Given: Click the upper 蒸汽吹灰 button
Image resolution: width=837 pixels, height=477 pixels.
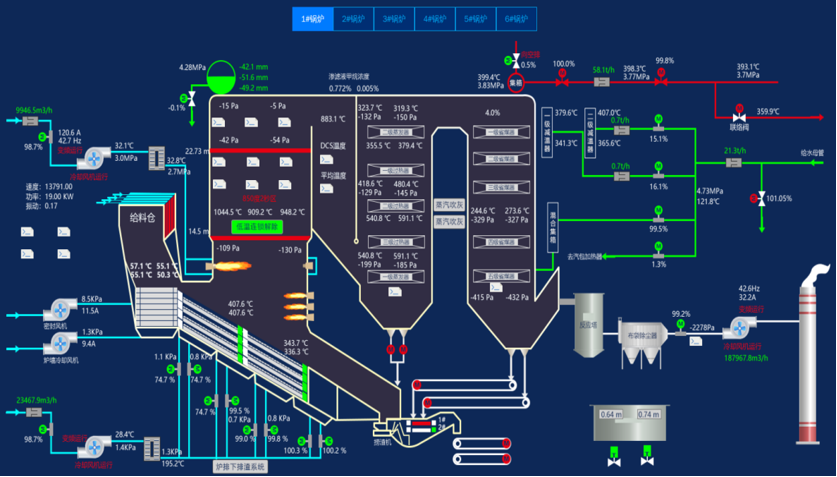Looking at the screenshot, I should tap(449, 204).
